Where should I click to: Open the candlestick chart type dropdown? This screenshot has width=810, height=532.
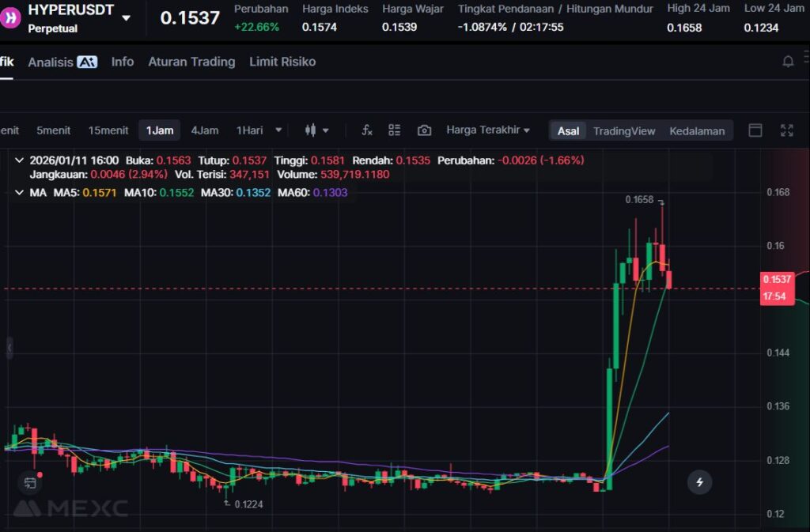pos(316,130)
